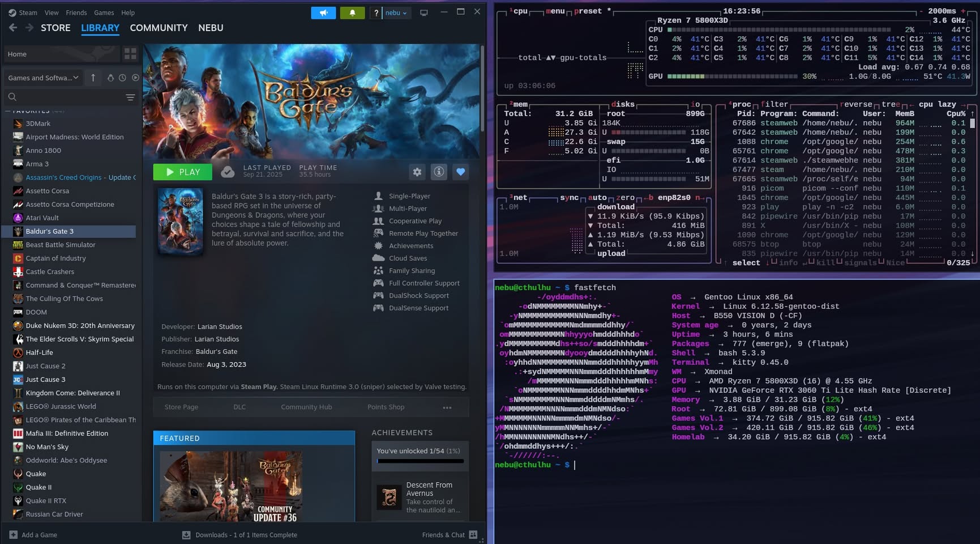Viewport: 980px width, 544px height.
Task: Switch btop network interface with n arrow
Action: [x=699, y=198]
